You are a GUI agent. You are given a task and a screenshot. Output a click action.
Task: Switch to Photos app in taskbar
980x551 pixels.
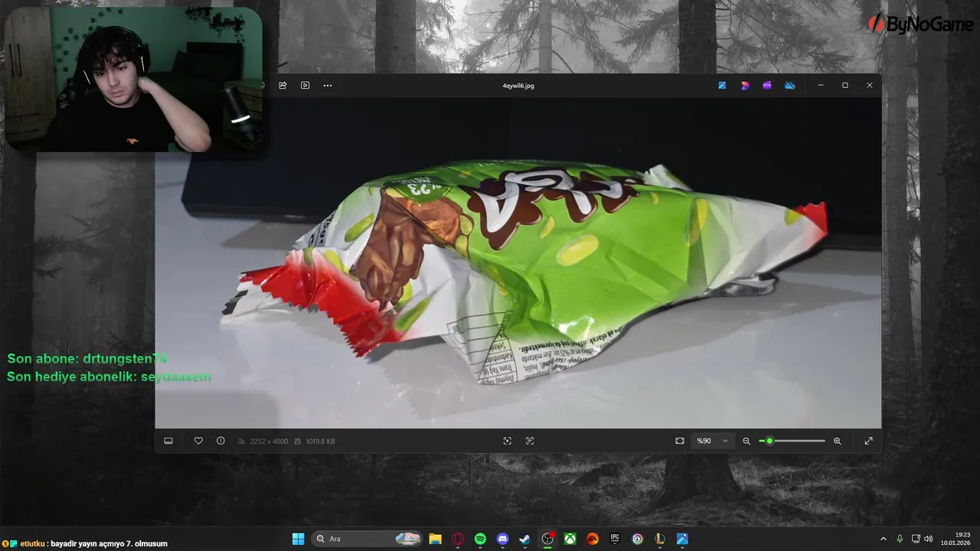[682, 539]
